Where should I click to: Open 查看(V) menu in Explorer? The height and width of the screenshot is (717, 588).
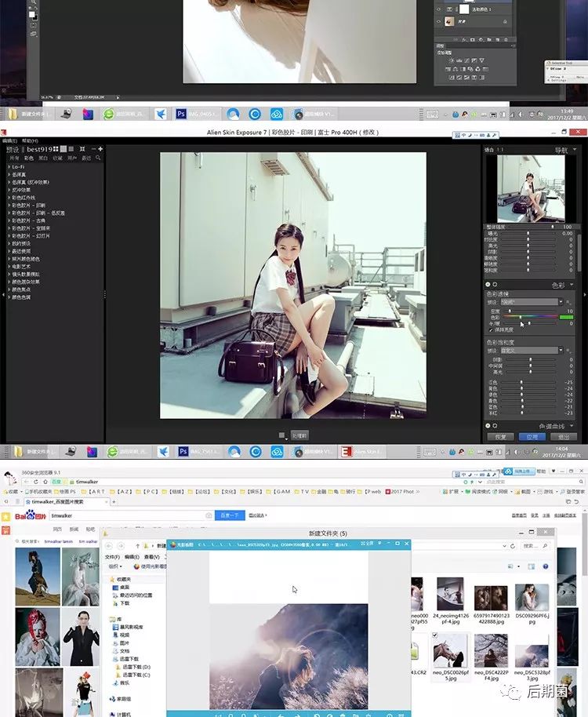pyautogui.click(x=151, y=557)
